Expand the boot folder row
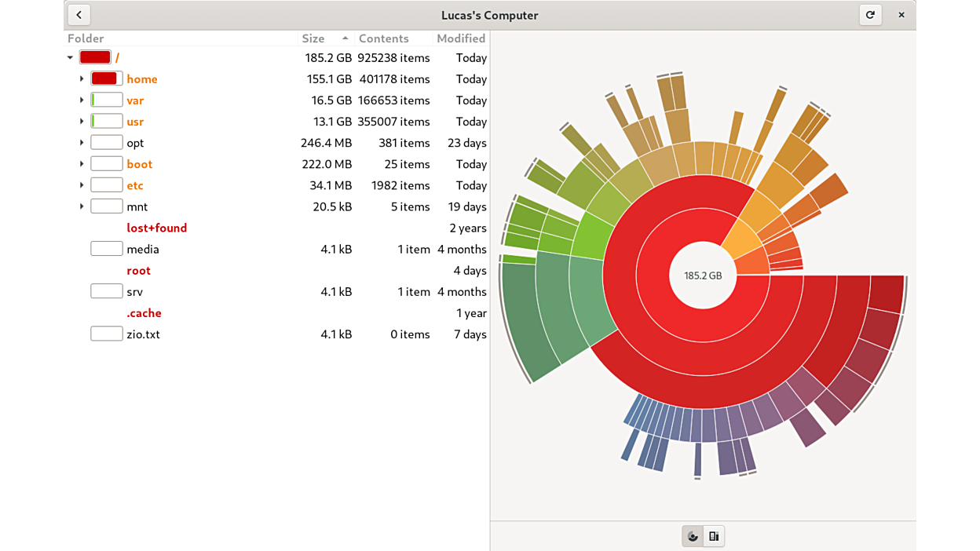 point(82,163)
